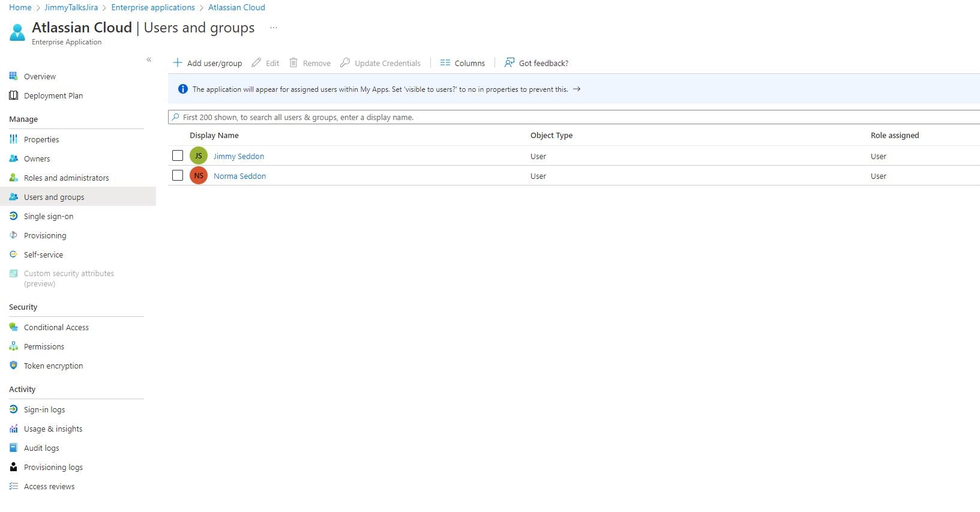The width and height of the screenshot is (980, 512).
Task: Click the Atlassian Cloud enterprise application icon
Action: coord(17,32)
